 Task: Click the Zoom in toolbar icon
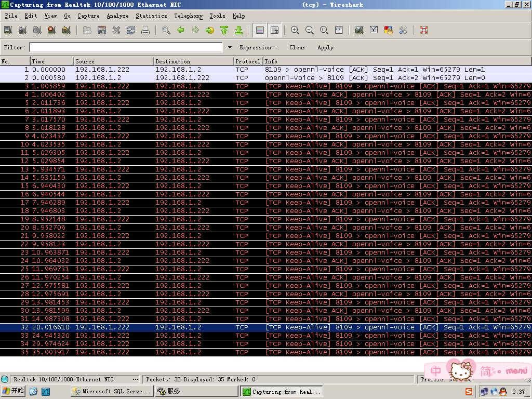click(295, 31)
